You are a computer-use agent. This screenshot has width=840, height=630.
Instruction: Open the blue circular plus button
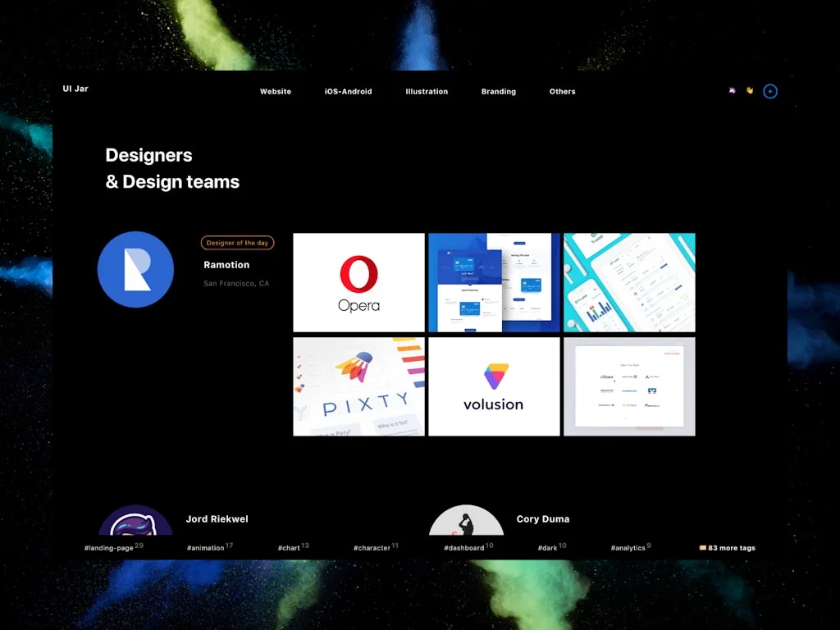[x=769, y=91]
